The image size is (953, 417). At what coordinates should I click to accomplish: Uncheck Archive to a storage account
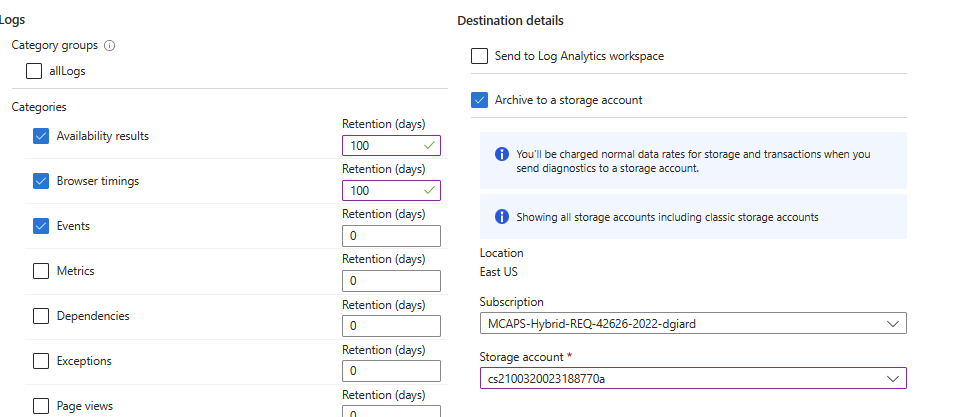point(480,100)
